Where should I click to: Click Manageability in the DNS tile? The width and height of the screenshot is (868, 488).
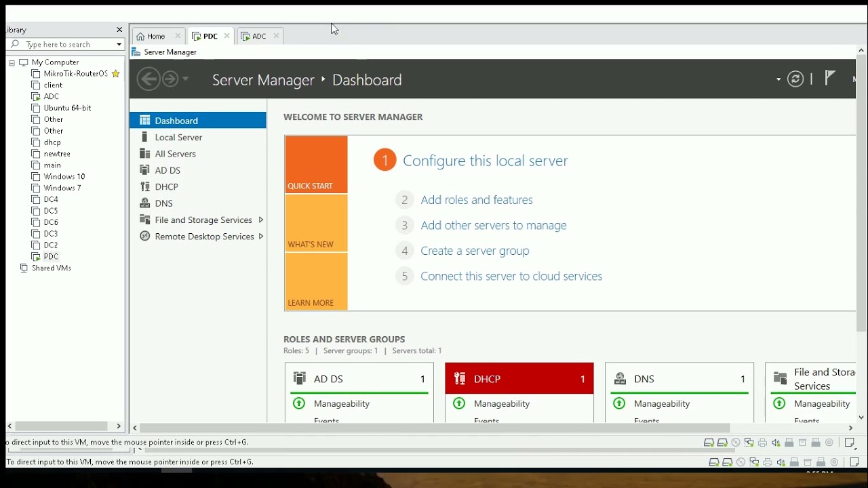click(662, 404)
